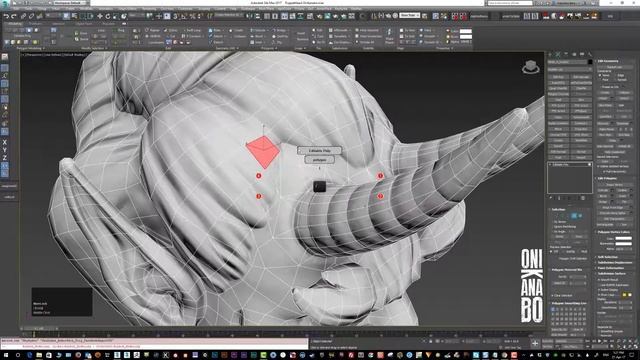Open the Motion command panel tab
This screenshot has height=360, width=640.
coord(574,54)
